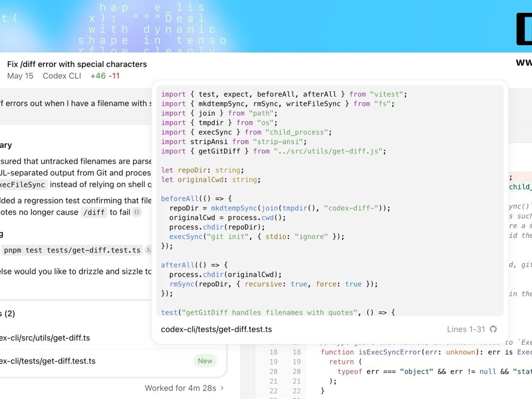The height and width of the screenshot is (399, 532).
Task: Select the task title "Fix /diff error with special characters"
Action: [77, 64]
